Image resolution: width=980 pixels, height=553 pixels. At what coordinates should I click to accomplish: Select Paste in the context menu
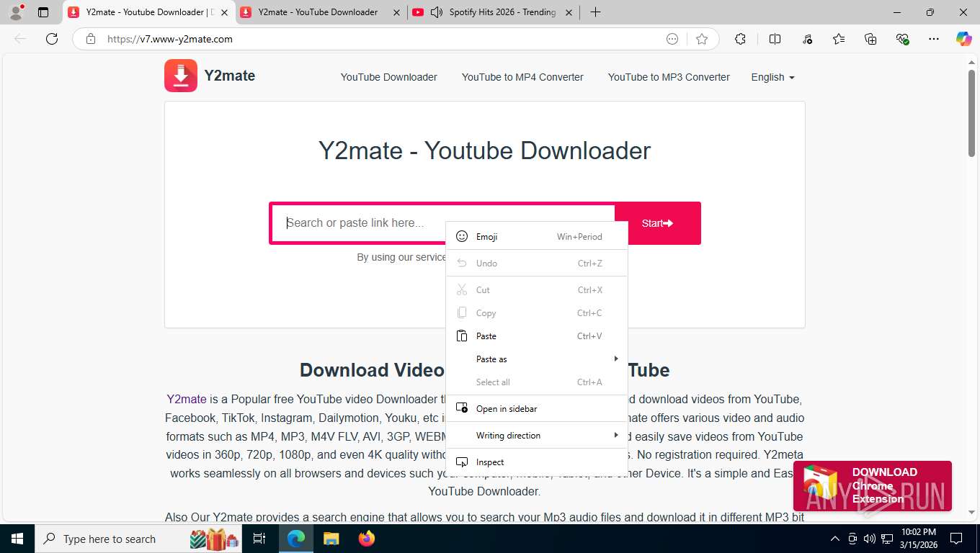[537, 336]
